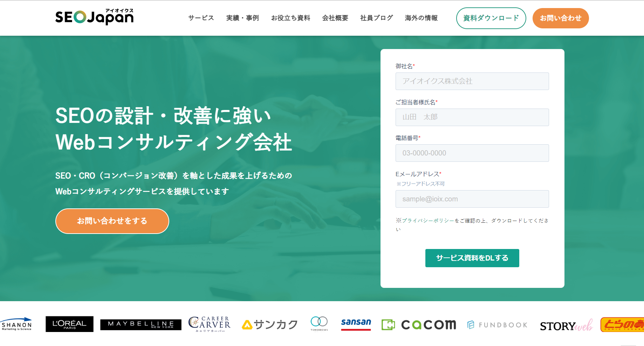Click the 資料ダウンロード outlined button

point(491,18)
